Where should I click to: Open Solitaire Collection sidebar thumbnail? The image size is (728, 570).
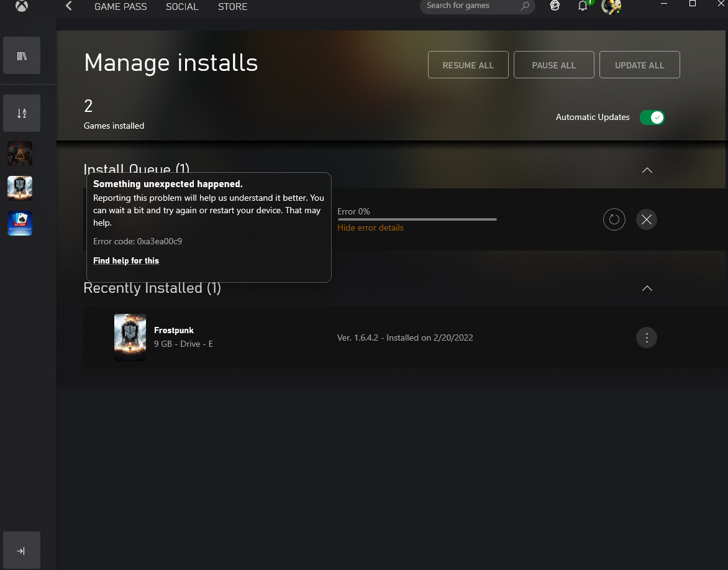click(x=20, y=223)
